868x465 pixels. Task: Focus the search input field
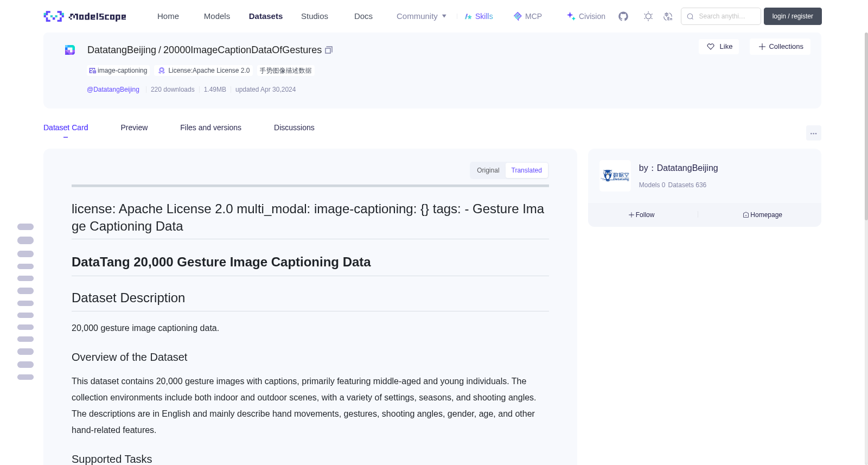(721, 16)
